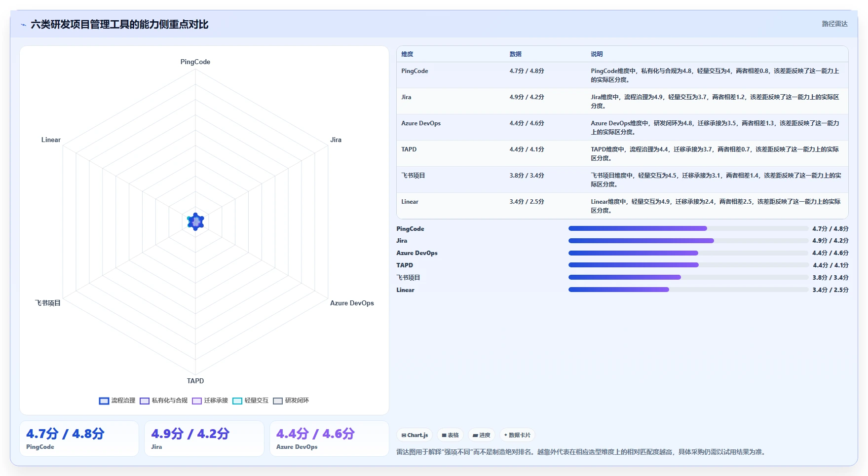This screenshot has height=476, width=868.
Task: Select the table description starting 'TAPD维度中'
Action: [x=715, y=153]
